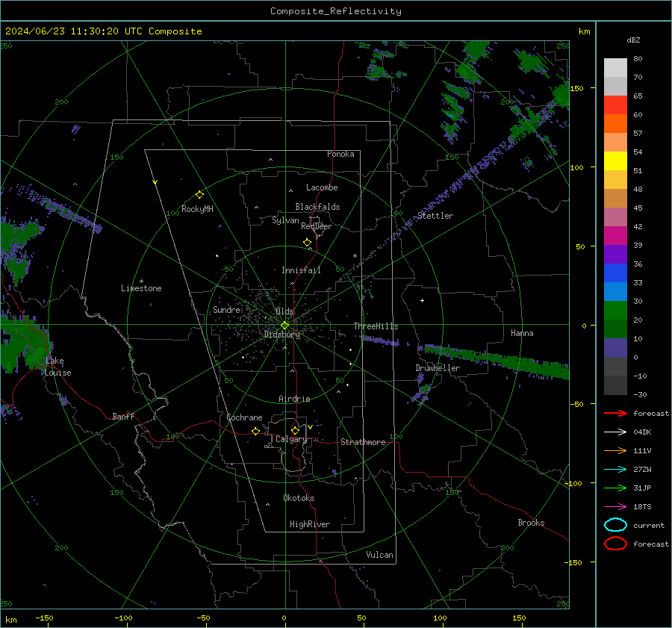
Task: Click the HighRiver town label
Action: [x=310, y=524]
